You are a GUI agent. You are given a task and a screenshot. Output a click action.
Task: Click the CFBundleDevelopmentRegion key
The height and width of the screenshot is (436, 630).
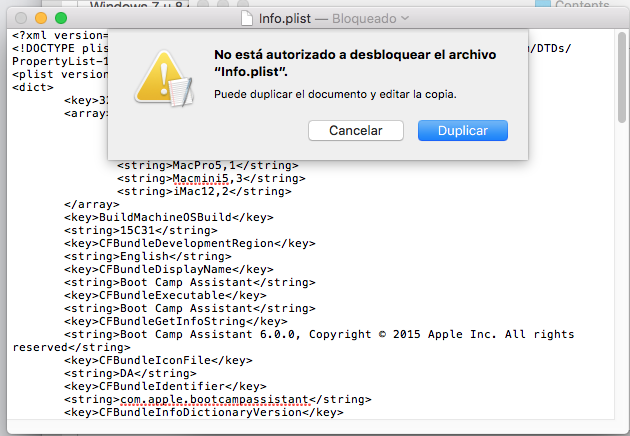[x=188, y=242]
